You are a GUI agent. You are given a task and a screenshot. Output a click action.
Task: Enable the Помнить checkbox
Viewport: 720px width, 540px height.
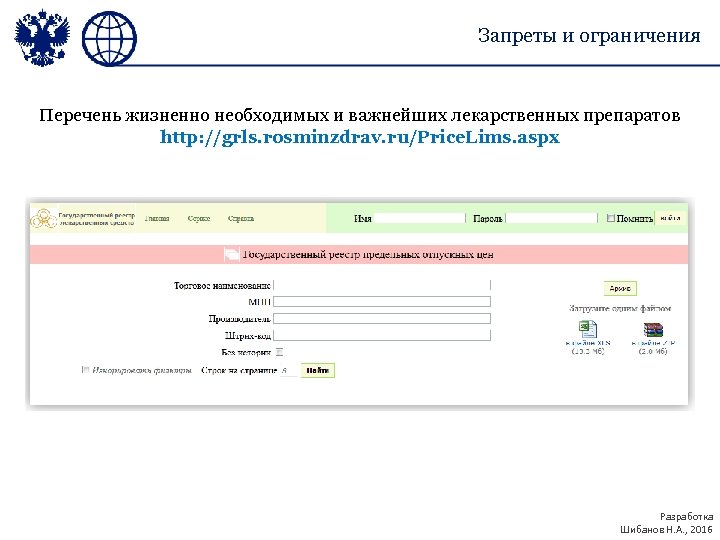611,218
